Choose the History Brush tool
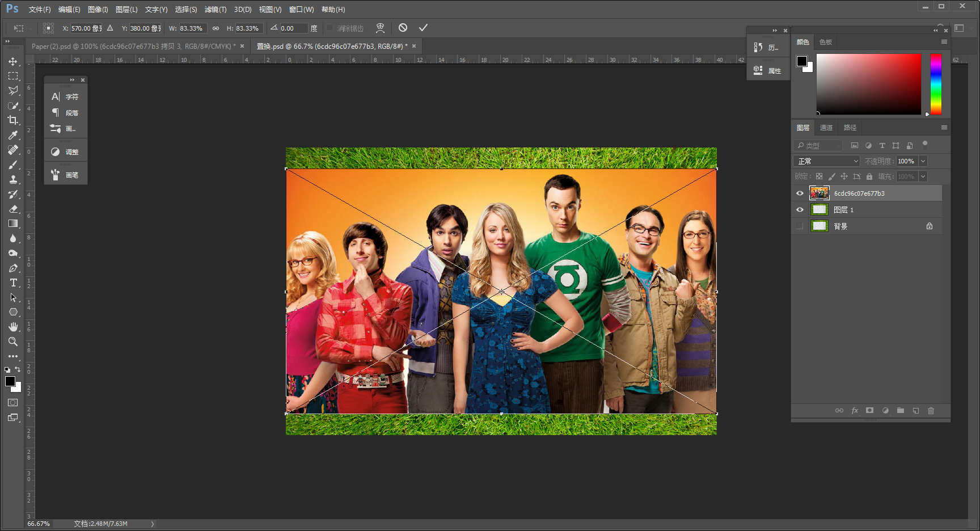The height and width of the screenshot is (531, 980). tap(13, 194)
